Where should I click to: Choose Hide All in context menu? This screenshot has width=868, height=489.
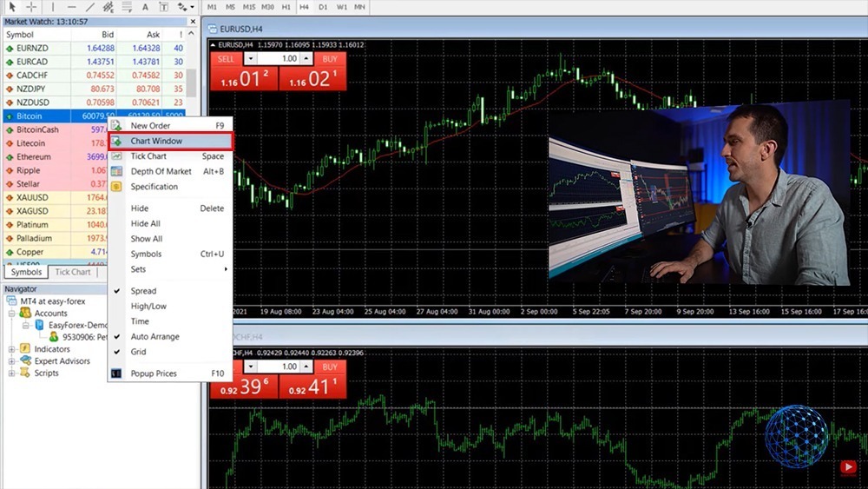170,224
